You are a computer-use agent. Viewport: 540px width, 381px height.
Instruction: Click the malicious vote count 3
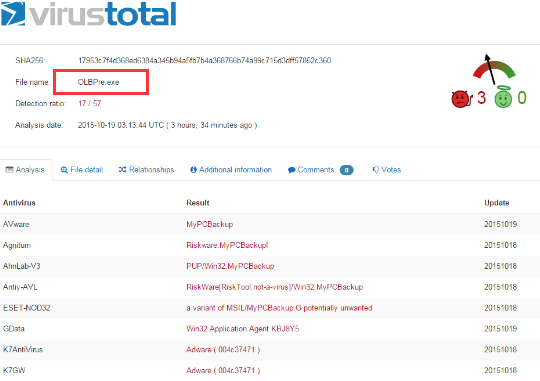pos(481,98)
